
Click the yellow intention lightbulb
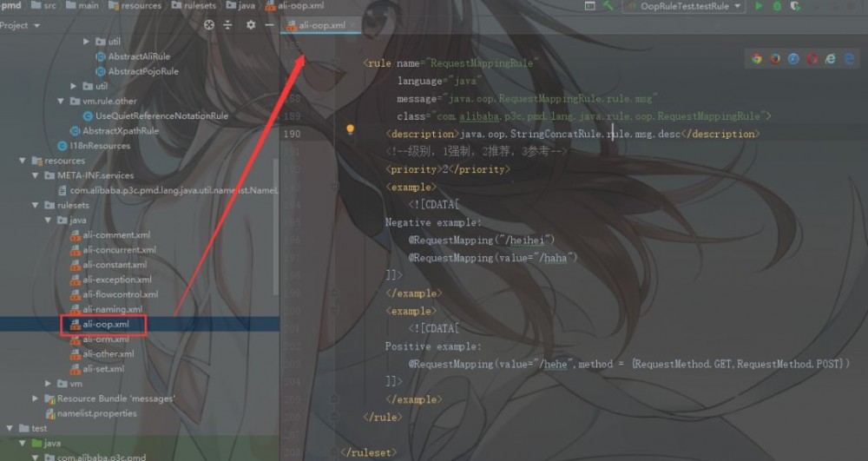tap(350, 129)
